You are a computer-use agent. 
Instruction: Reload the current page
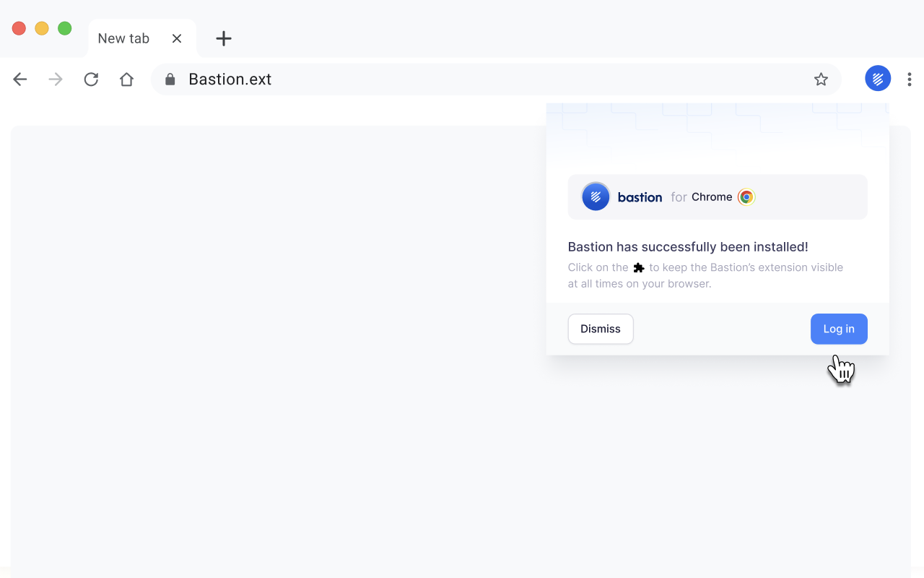coord(91,79)
